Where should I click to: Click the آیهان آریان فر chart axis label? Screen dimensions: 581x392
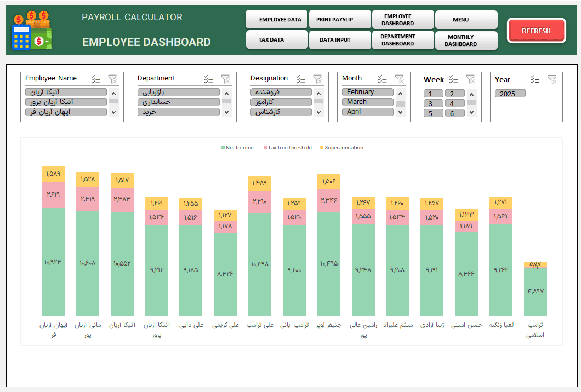click(53, 330)
